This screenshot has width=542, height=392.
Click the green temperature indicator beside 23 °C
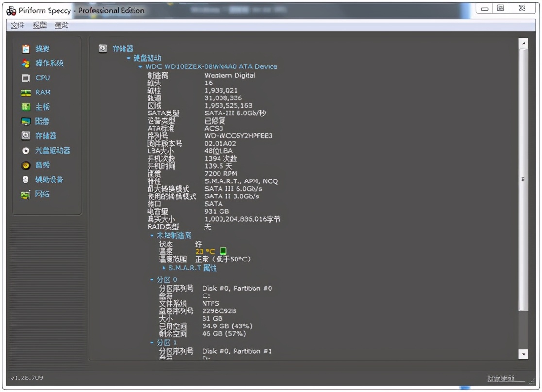tap(223, 251)
